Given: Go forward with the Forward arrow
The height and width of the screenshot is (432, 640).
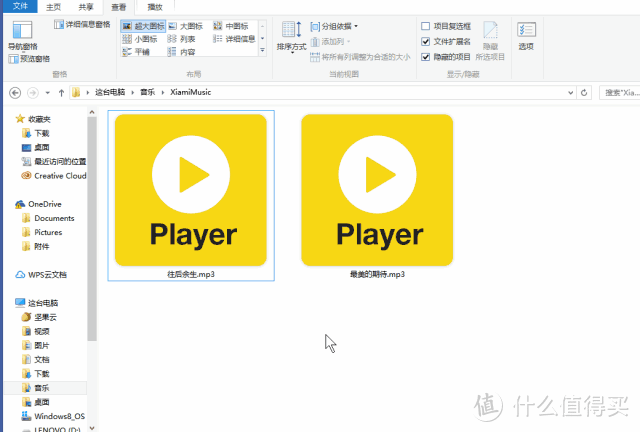Looking at the screenshot, I should tap(33, 93).
